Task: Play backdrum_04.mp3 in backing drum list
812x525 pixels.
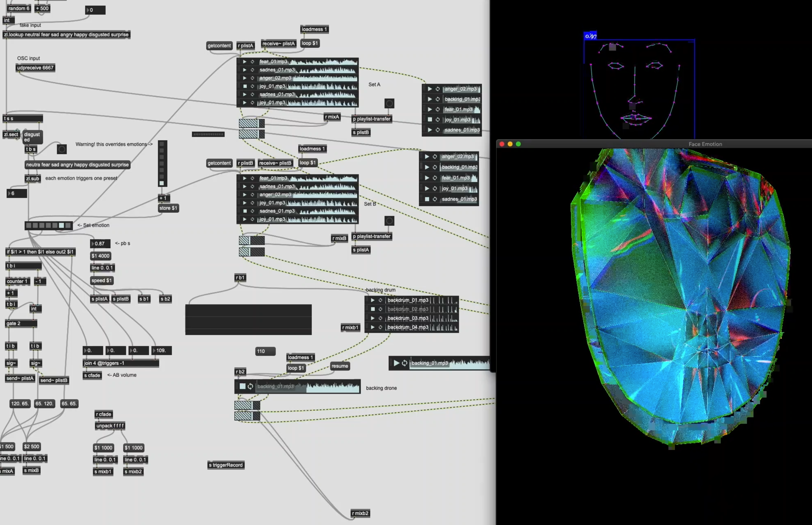Action: coord(372,327)
